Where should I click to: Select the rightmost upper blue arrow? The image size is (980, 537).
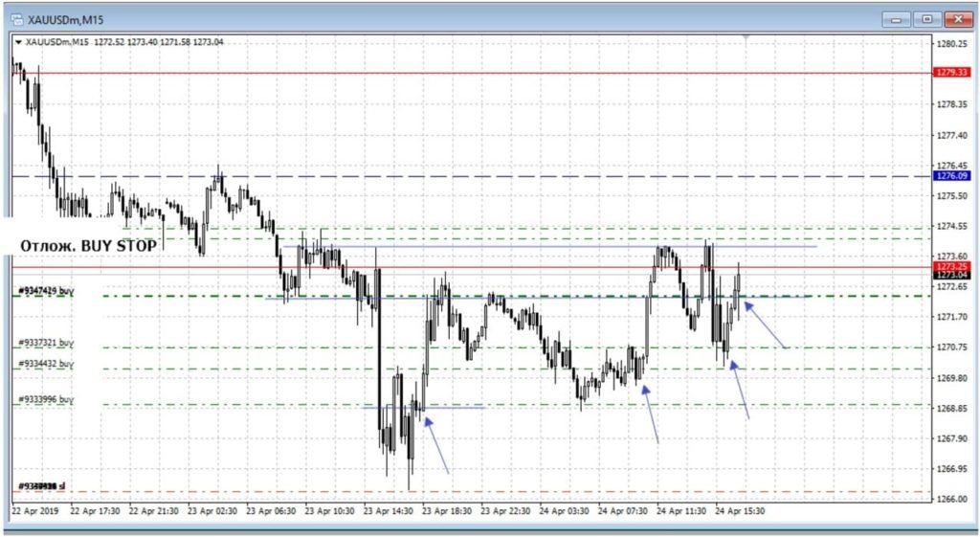click(766, 325)
